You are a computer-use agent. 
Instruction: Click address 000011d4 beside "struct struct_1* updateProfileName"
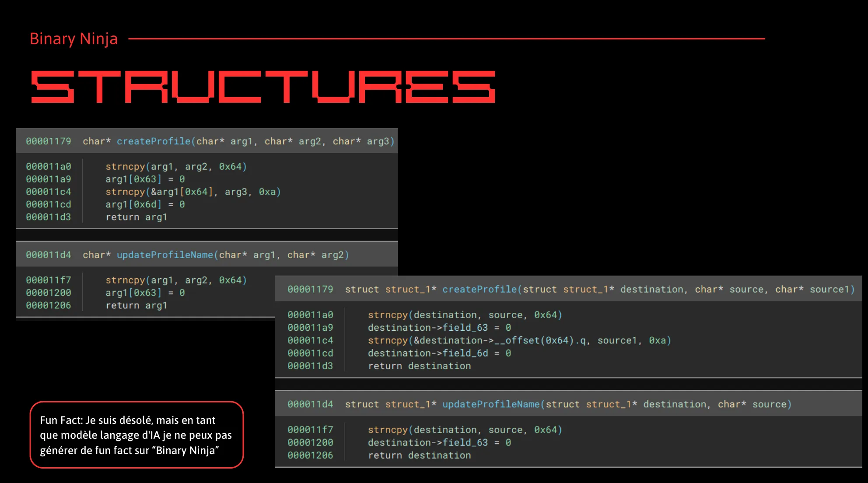click(310, 405)
